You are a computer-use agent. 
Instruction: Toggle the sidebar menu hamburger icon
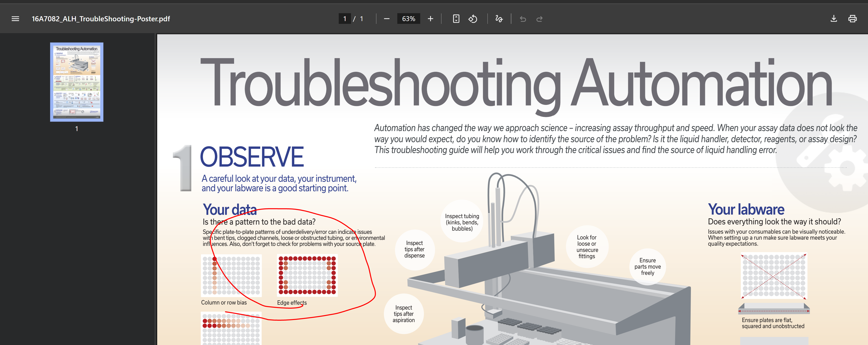click(x=15, y=19)
